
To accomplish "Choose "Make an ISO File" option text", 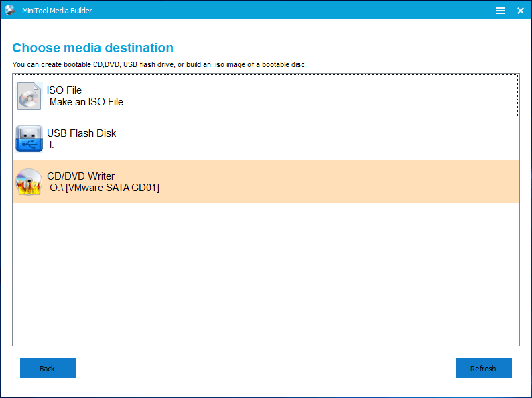I will (86, 102).
